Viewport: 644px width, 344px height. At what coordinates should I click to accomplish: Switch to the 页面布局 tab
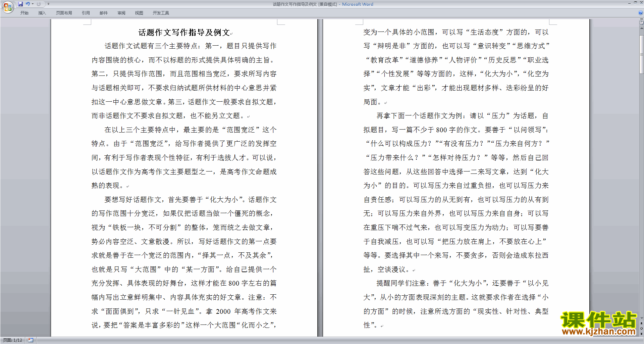(x=64, y=13)
